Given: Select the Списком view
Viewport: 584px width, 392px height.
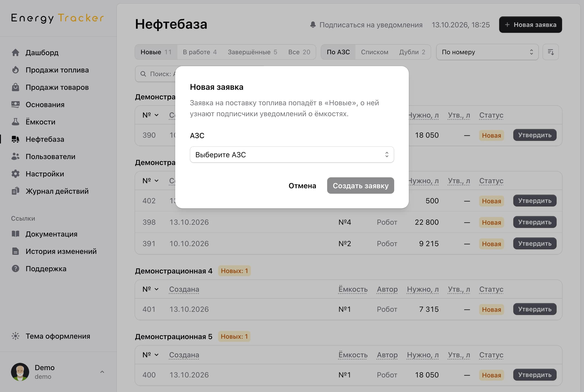Looking at the screenshot, I should [x=375, y=52].
